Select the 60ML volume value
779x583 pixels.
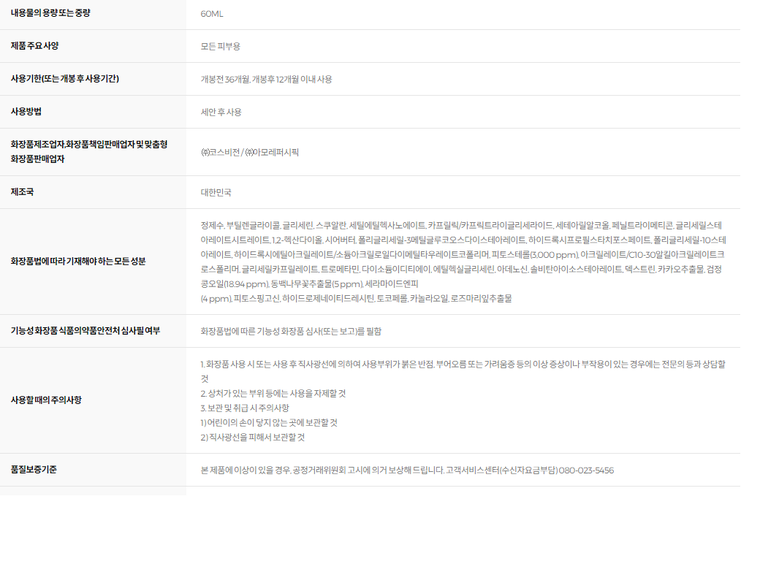tap(212, 14)
